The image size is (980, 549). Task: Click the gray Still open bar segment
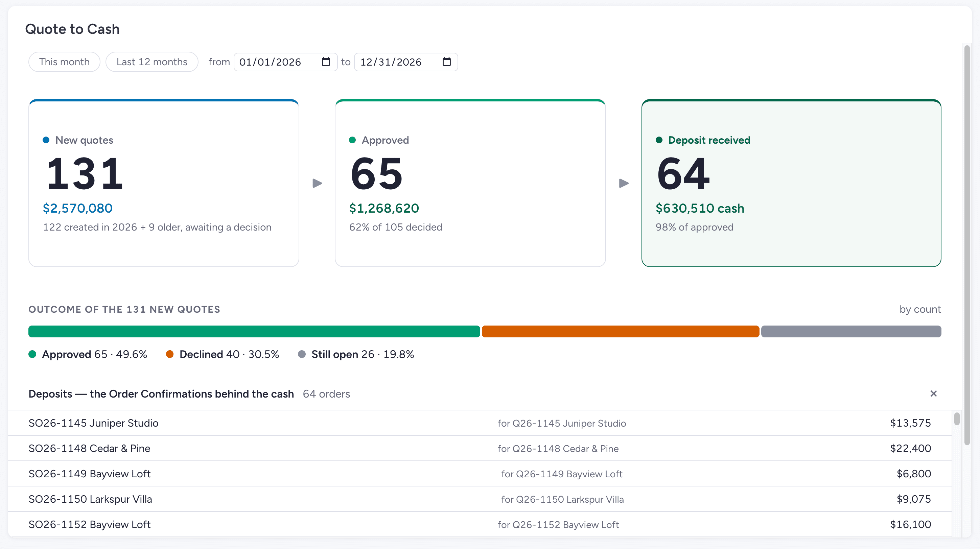coord(851,331)
